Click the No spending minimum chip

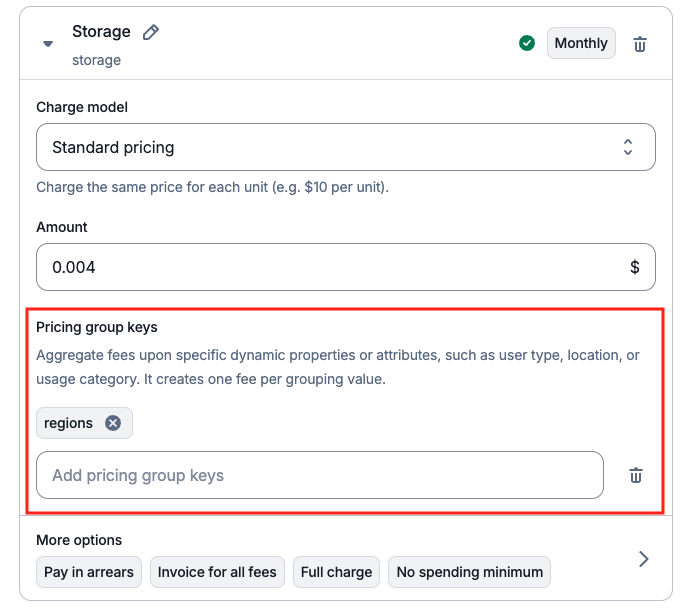(x=470, y=572)
